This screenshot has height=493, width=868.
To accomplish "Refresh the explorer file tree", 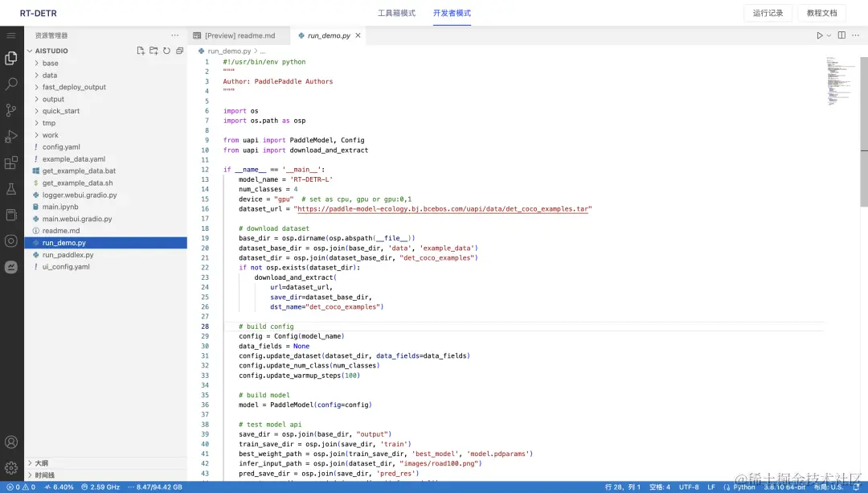I will point(166,51).
